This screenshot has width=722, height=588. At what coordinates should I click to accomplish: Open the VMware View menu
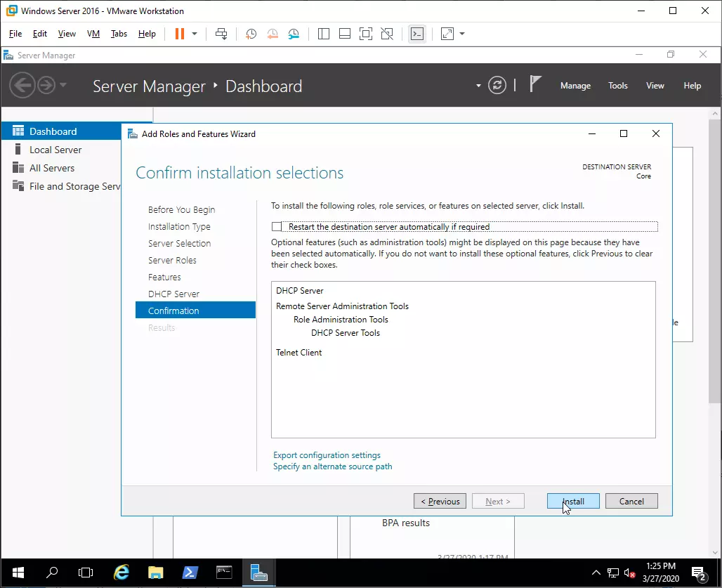tap(67, 34)
